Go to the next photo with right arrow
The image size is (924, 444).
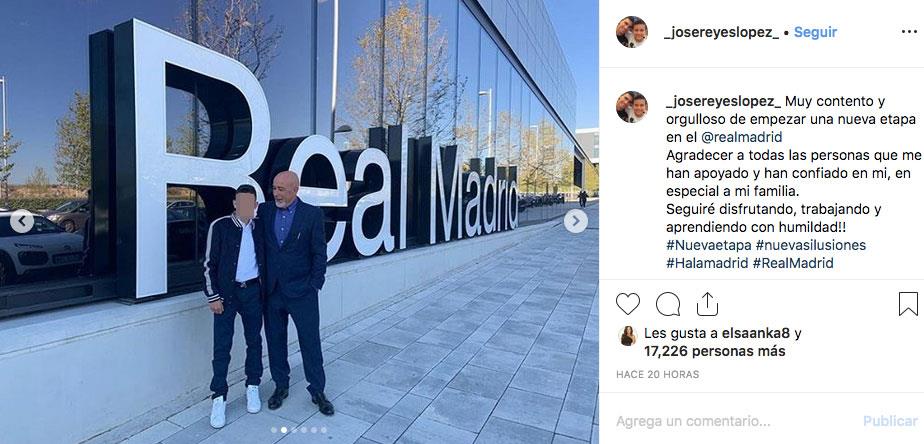pyautogui.click(x=575, y=222)
